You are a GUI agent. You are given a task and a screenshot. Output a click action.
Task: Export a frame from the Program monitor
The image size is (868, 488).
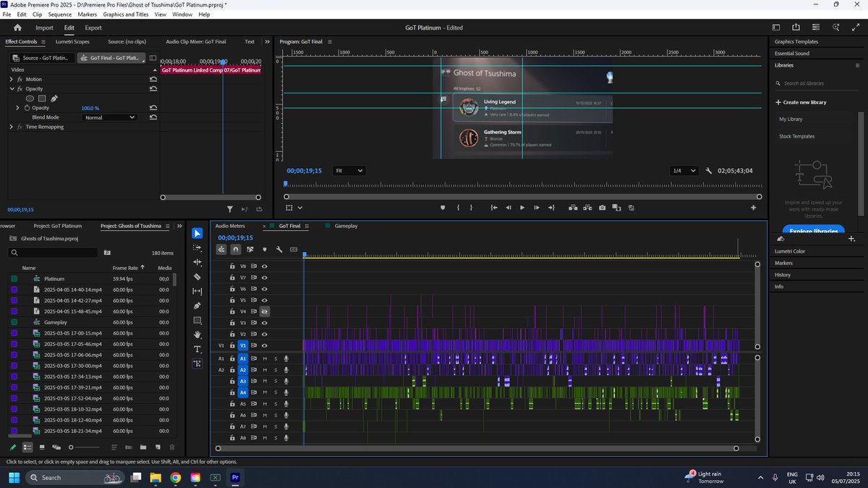(603, 208)
